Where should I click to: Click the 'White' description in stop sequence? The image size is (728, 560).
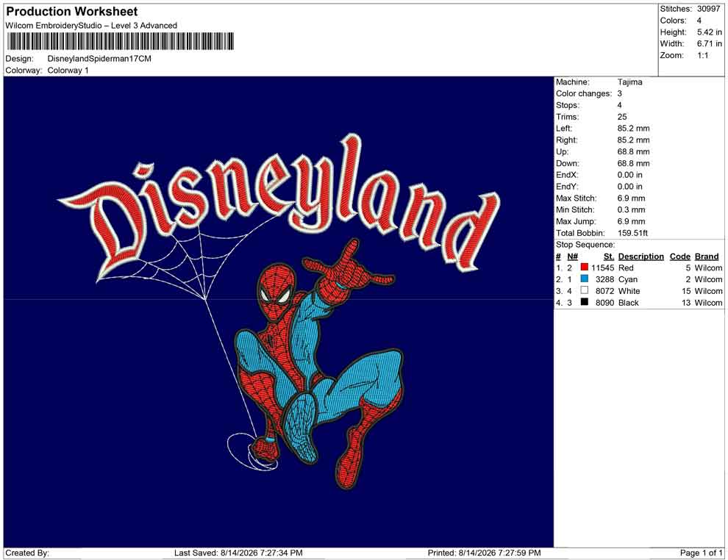tap(629, 291)
